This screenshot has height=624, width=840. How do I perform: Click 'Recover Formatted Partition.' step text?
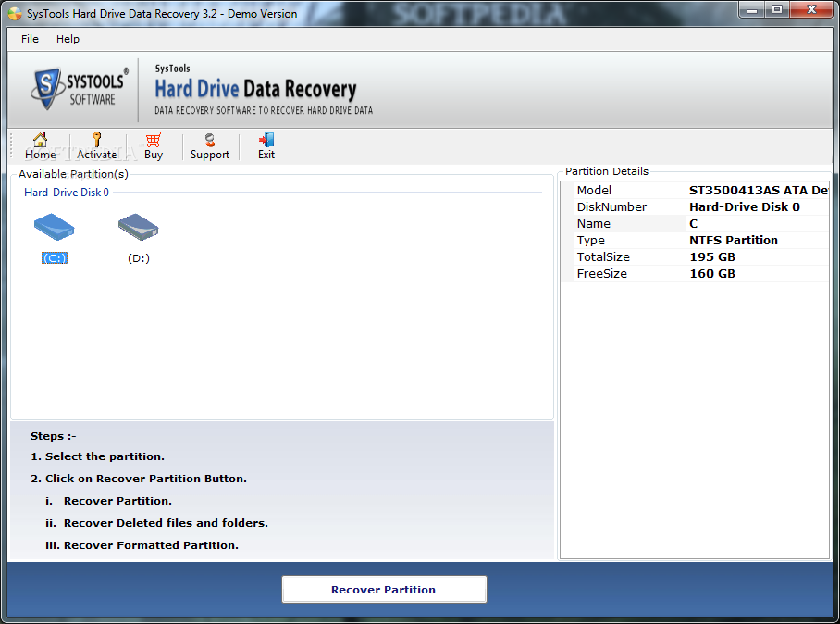[x=151, y=544]
